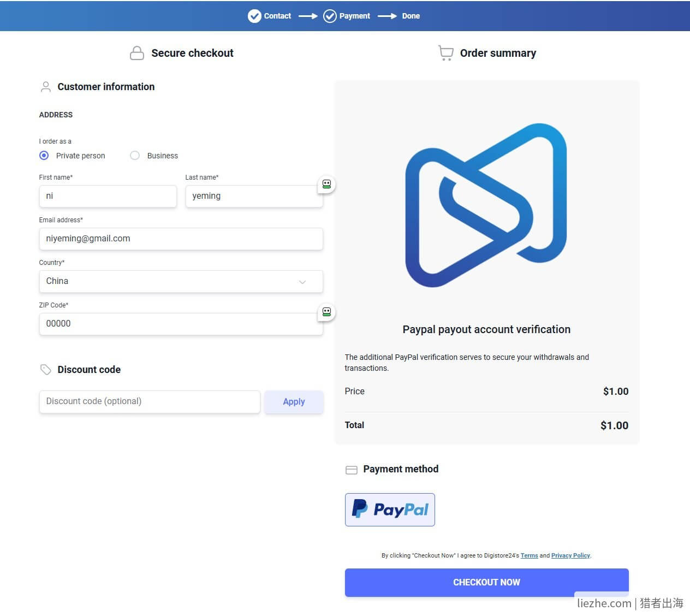Click the Contact step label

pyautogui.click(x=277, y=16)
